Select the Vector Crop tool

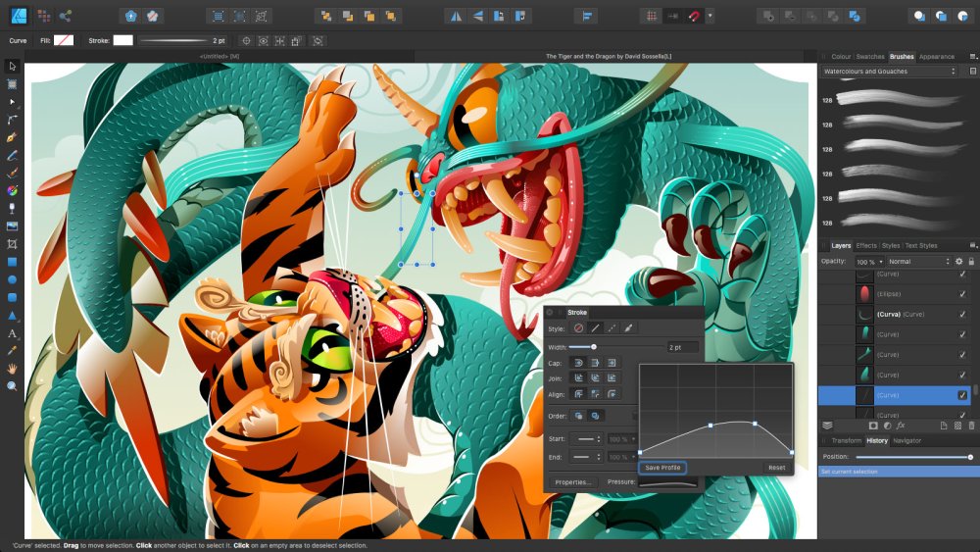pos(12,244)
